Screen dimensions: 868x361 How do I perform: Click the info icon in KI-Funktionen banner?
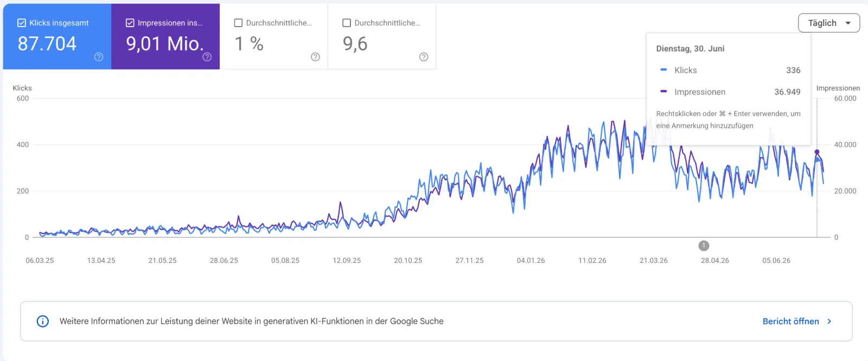pyautogui.click(x=42, y=321)
